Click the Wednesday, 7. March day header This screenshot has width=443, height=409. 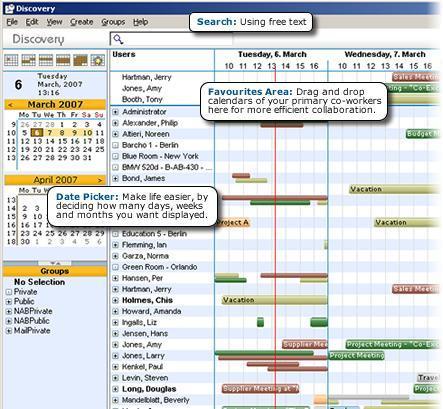pyautogui.click(x=385, y=54)
